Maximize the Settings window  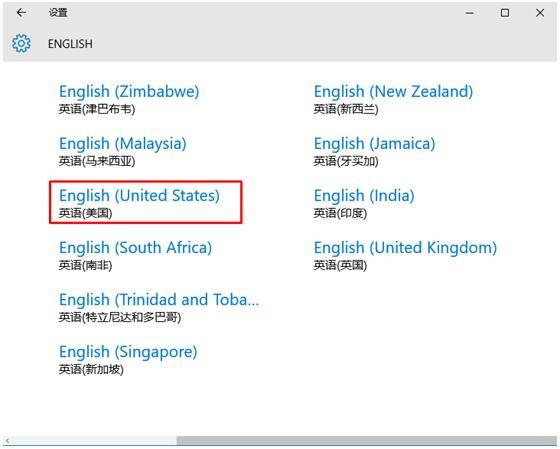click(x=505, y=13)
